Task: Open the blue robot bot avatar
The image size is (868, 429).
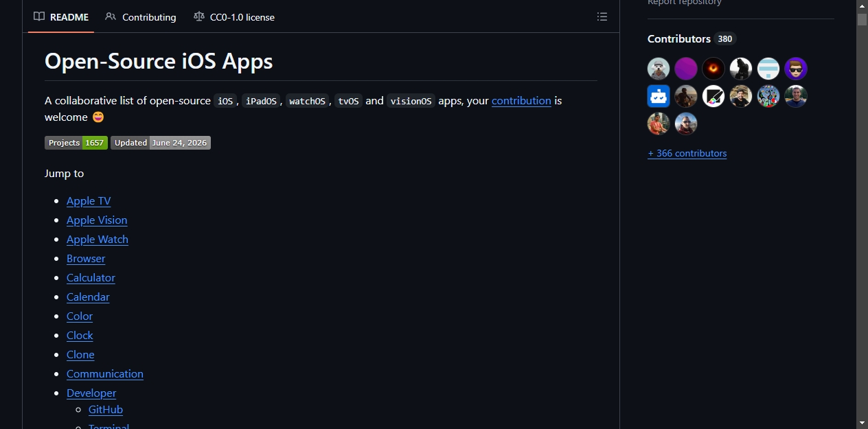Action: (659, 96)
